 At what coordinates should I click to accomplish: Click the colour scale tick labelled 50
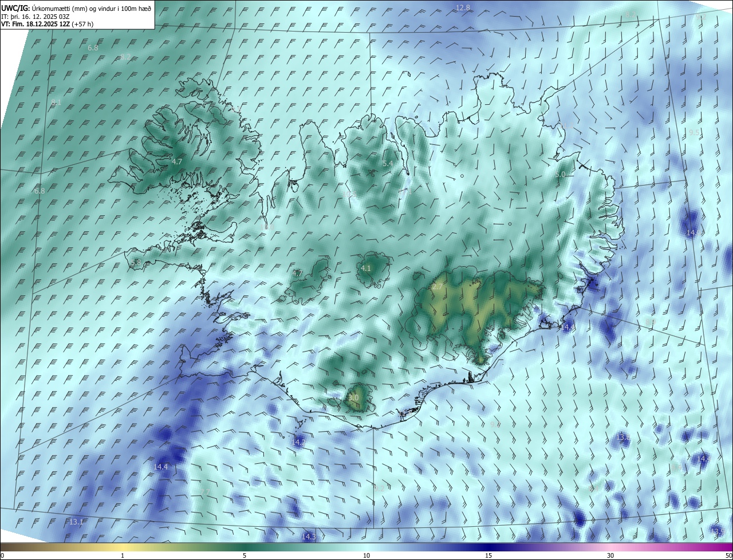pos(728,555)
